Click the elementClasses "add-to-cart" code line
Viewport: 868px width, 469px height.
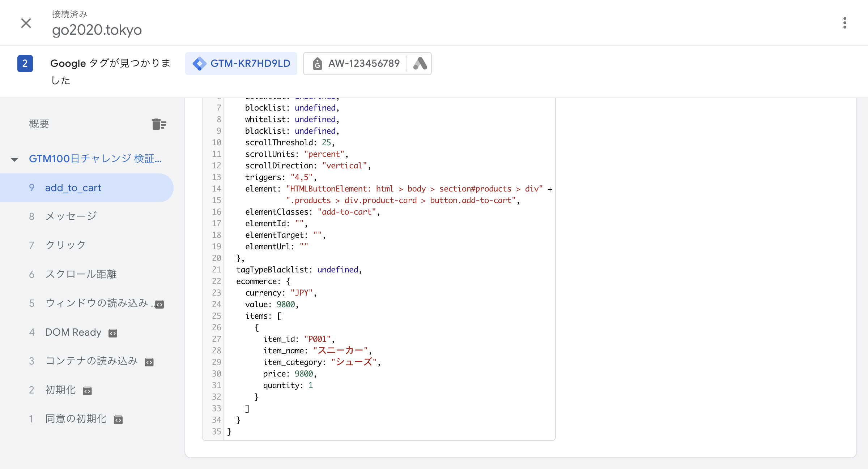click(x=312, y=212)
